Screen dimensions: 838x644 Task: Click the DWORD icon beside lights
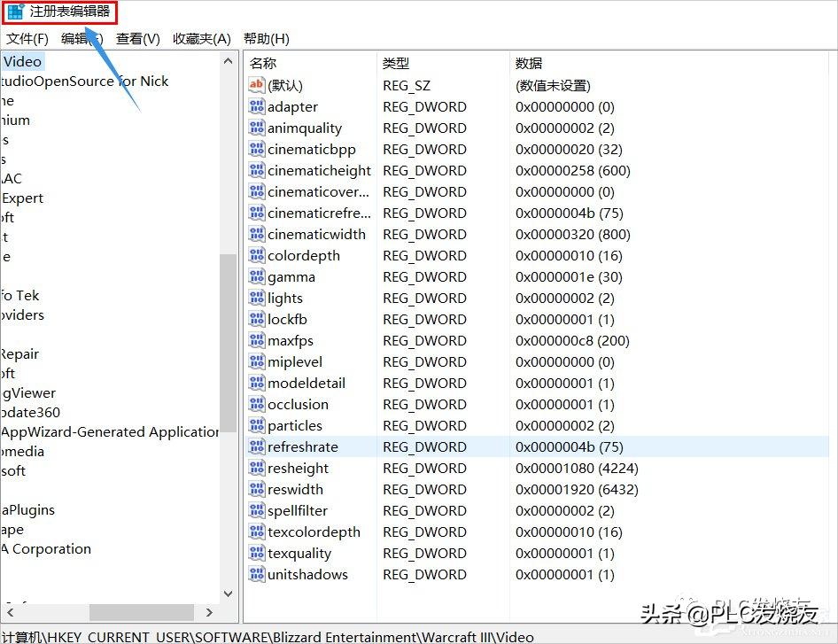[x=257, y=298]
